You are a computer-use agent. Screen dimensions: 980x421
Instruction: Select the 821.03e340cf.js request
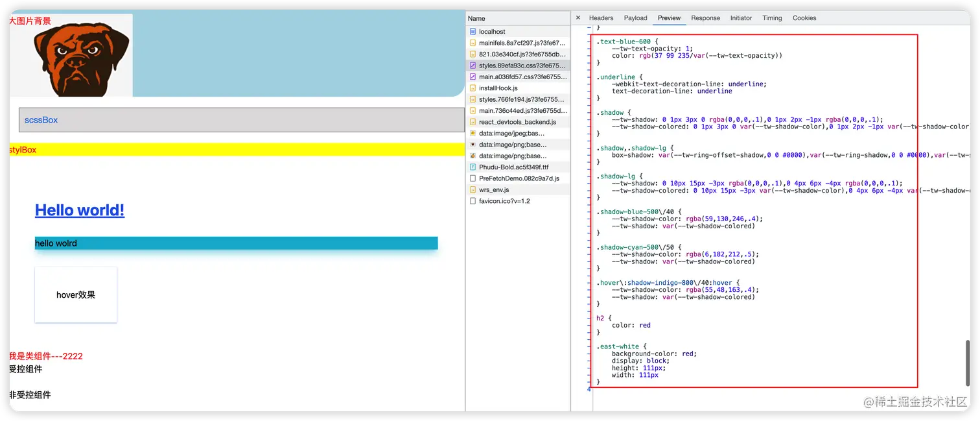coord(518,54)
